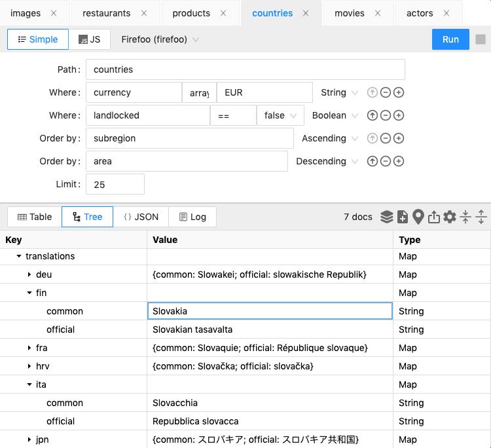Viewport: 491px width, 448px height.
Task: Switch to JS query mode
Action: 90,39
